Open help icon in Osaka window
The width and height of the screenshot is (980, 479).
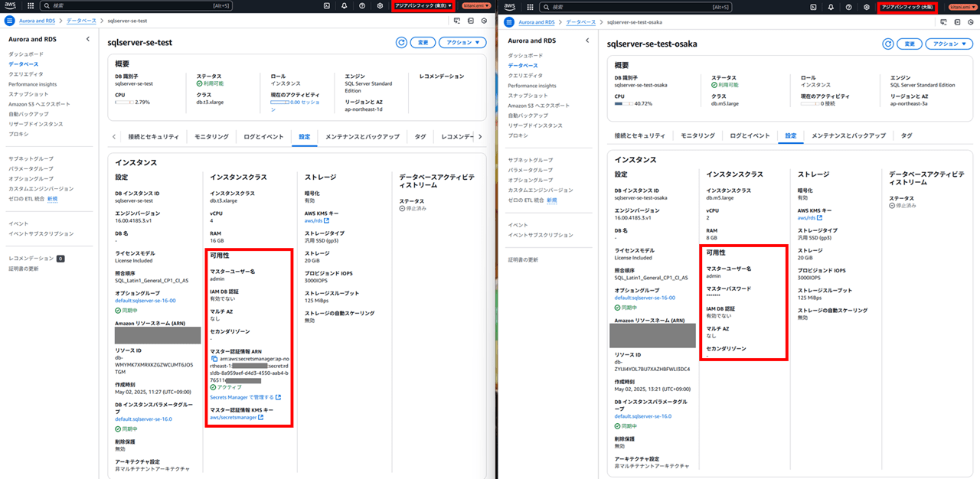pos(849,6)
